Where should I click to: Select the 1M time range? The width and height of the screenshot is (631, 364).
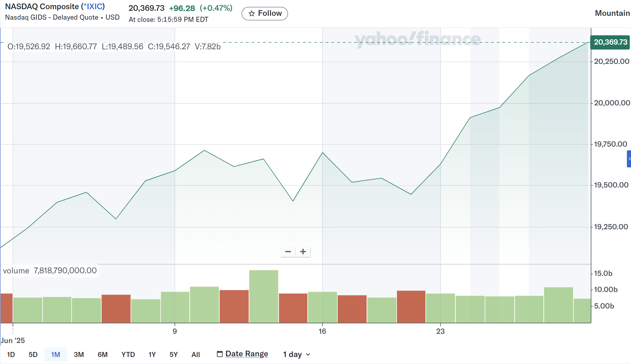[x=55, y=354]
